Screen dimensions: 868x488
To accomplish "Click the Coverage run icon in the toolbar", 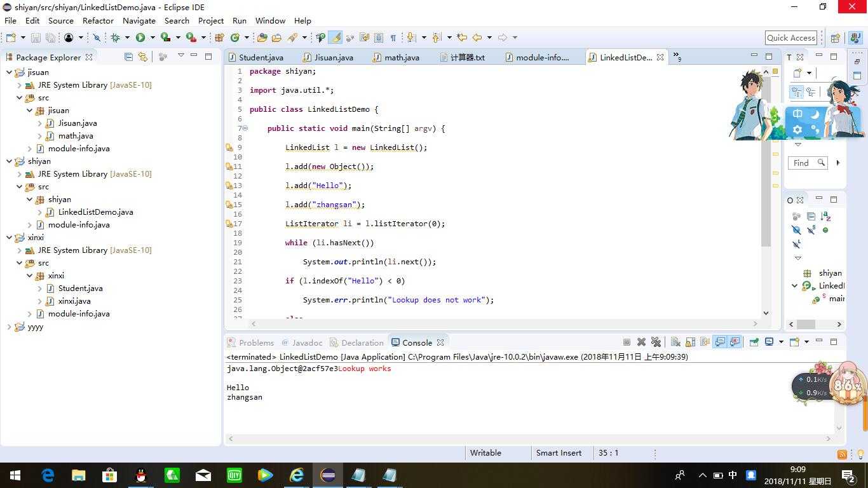I will pos(165,37).
